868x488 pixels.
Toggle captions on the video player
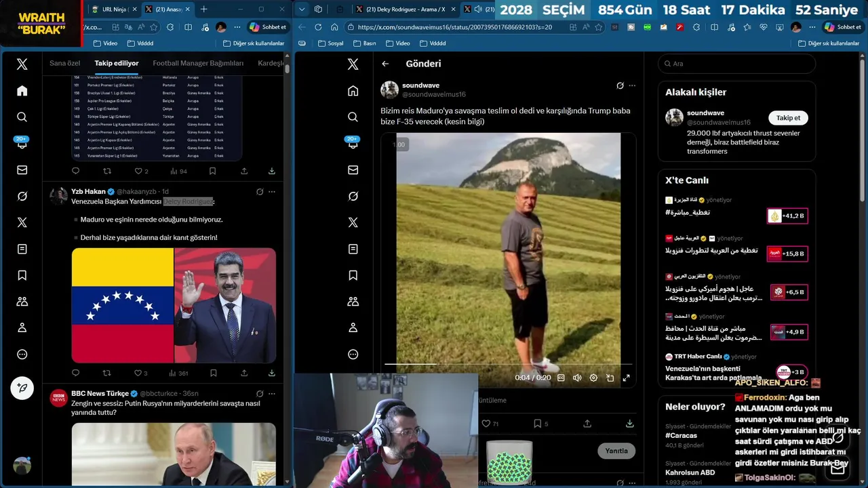[561, 378]
